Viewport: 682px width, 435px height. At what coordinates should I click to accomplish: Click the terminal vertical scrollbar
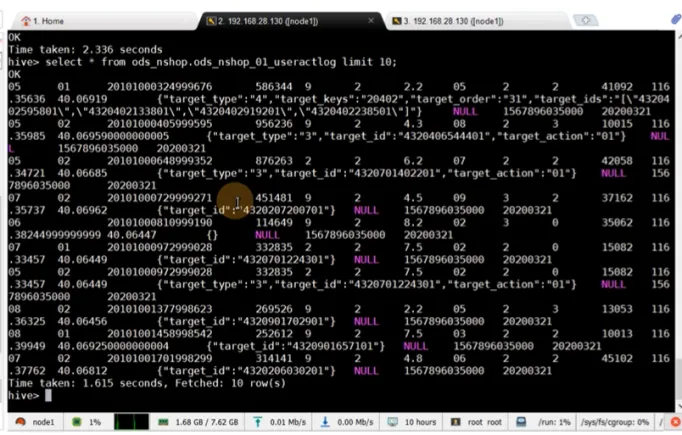(x=679, y=222)
